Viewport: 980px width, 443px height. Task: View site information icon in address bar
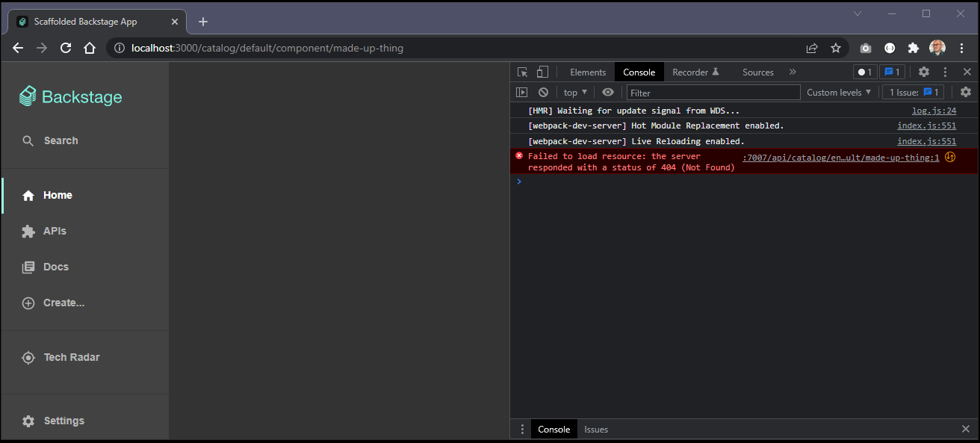pos(120,48)
